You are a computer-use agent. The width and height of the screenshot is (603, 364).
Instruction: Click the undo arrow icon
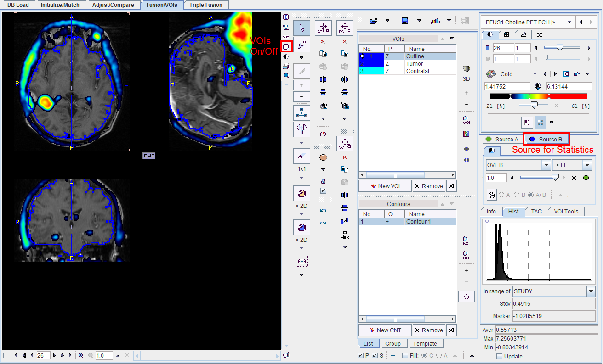323,210
